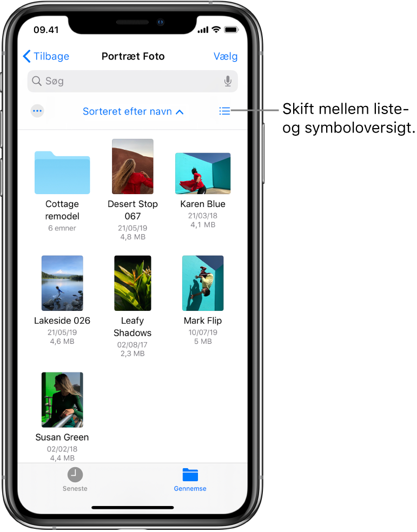Open the Desert Stop 067 photo thumbnail
The image size is (417, 532).
tap(133, 167)
